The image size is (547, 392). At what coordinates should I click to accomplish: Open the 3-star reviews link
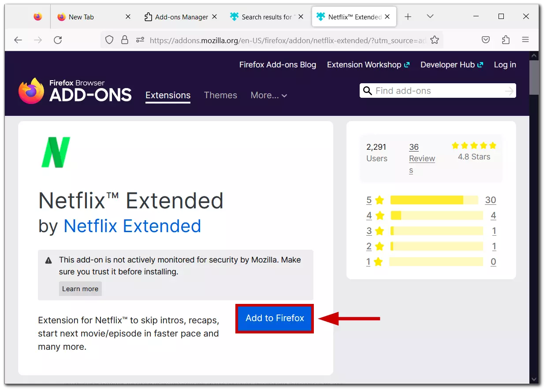pos(375,231)
